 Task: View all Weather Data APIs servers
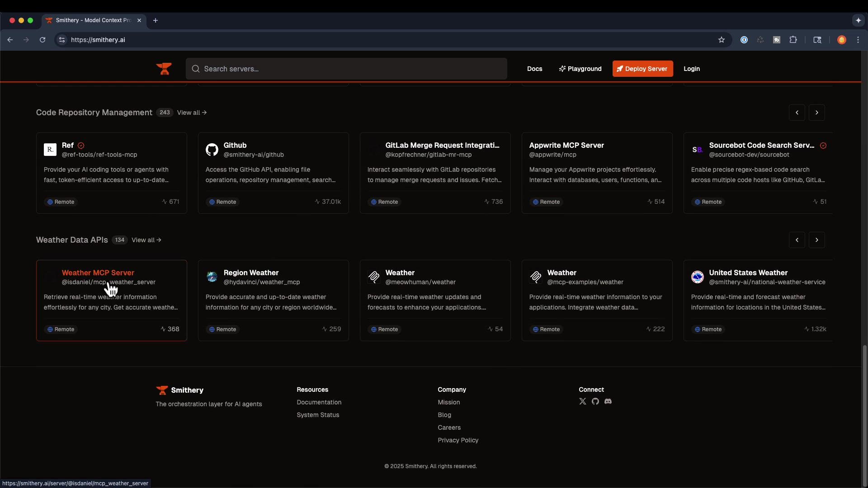click(x=146, y=240)
